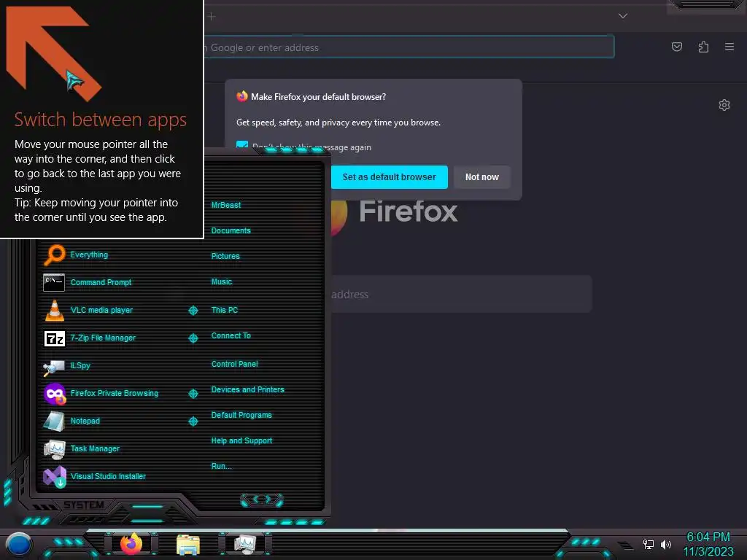The image size is (747, 560).
Task: Expand VLC media player jump list
Action: point(193,311)
